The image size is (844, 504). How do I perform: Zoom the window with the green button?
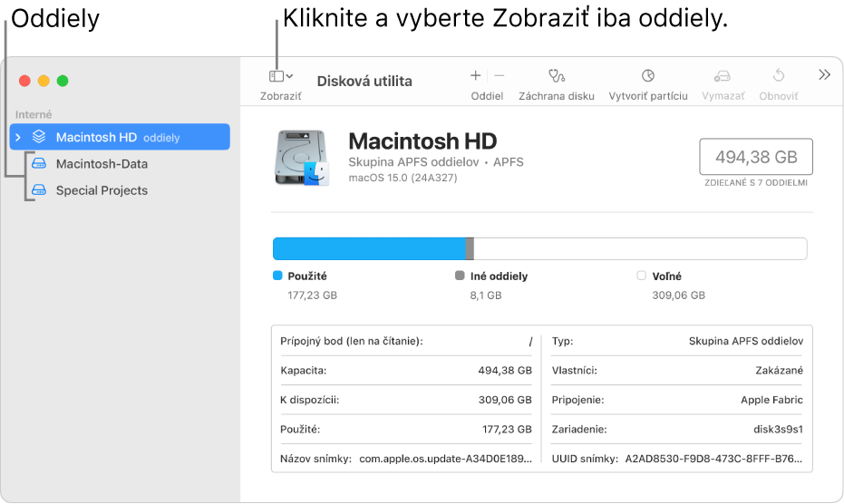[x=63, y=81]
